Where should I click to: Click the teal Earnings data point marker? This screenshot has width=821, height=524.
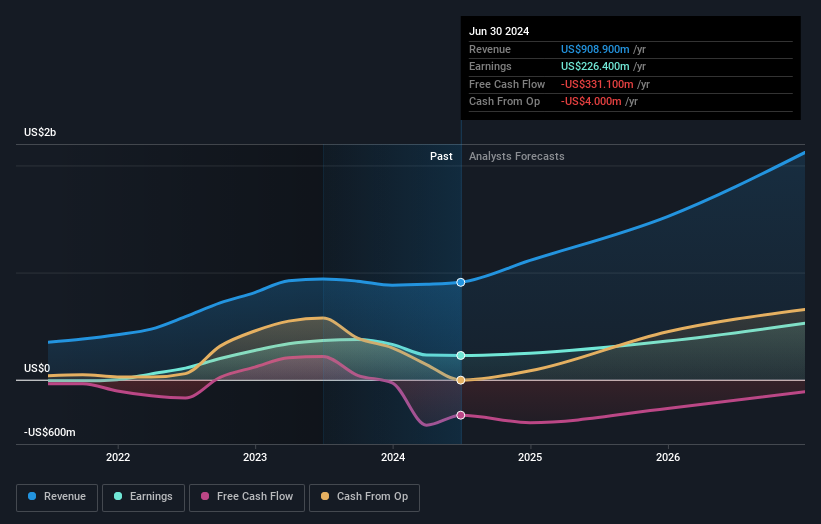click(x=461, y=355)
